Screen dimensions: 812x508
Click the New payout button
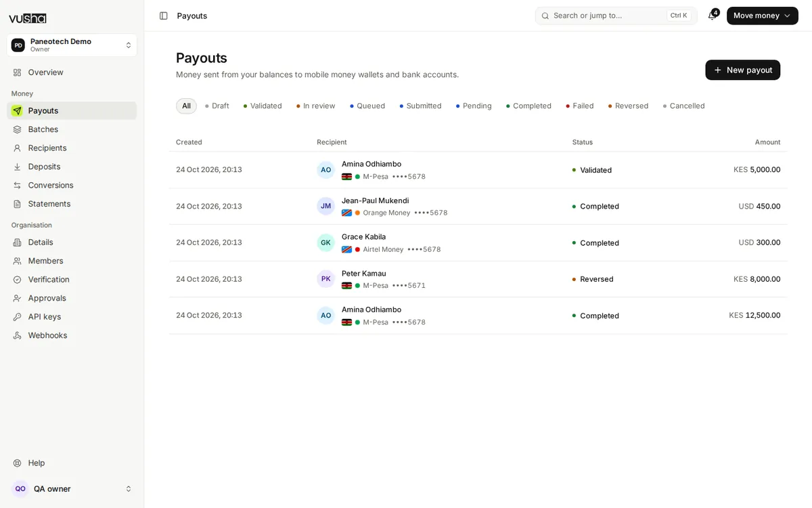tap(742, 70)
